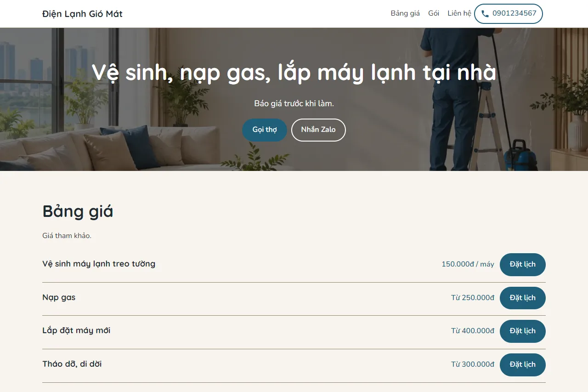The image size is (588, 392).
Task: Select the Tháo dỡ, di dời service name
Action: click(x=72, y=364)
